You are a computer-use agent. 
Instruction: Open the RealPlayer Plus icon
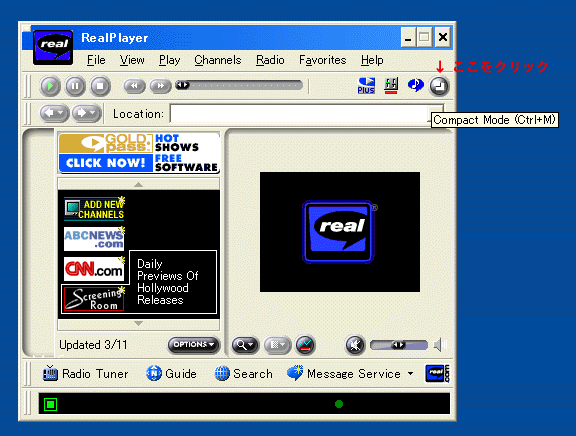tap(366, 86)
